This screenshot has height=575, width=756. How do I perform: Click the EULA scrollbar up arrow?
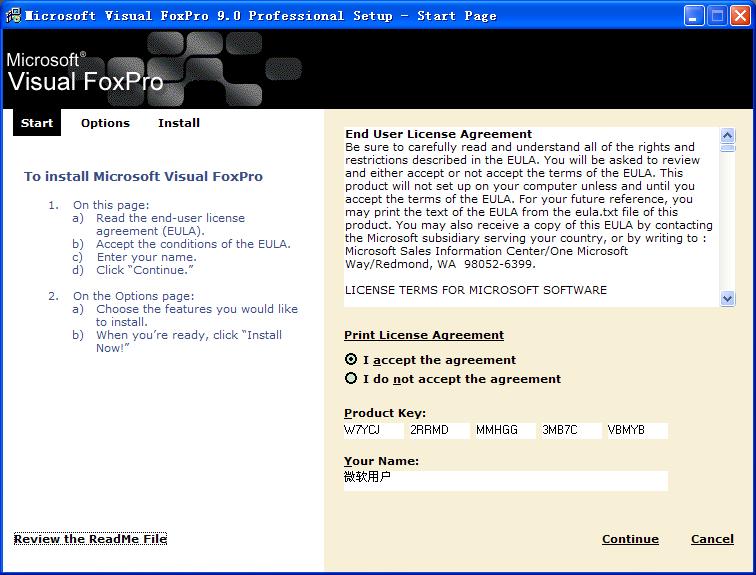[x=727, y=135]
